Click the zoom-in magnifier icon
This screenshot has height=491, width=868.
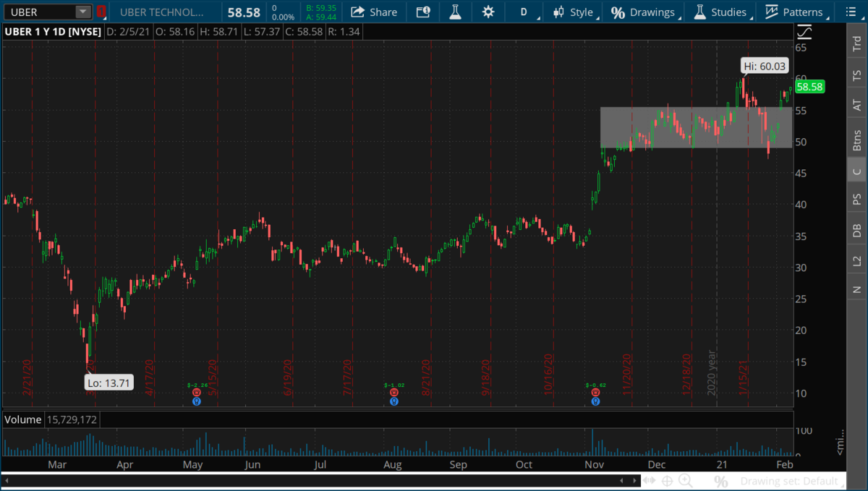tap(685, 481)
